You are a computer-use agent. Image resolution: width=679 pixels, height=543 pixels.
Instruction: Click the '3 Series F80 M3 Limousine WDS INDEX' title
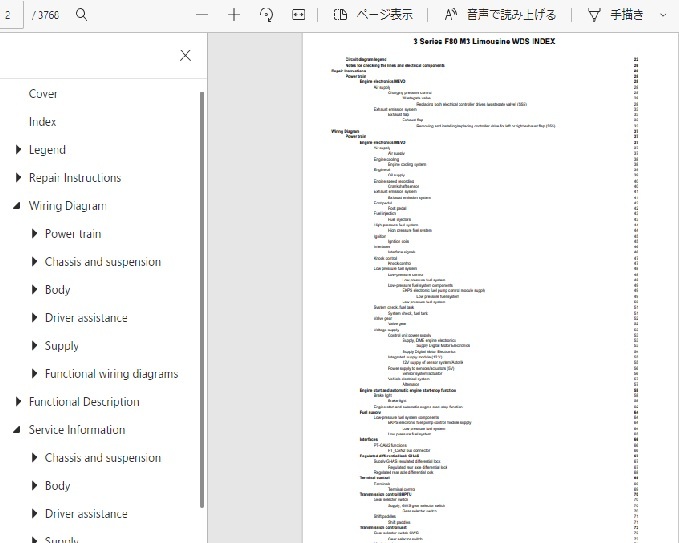484,42
